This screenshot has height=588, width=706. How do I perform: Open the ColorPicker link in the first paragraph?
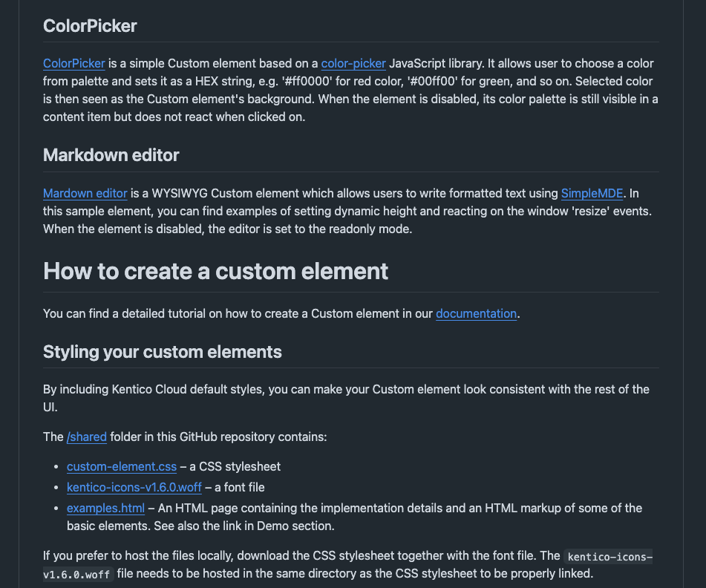point(74,64)
